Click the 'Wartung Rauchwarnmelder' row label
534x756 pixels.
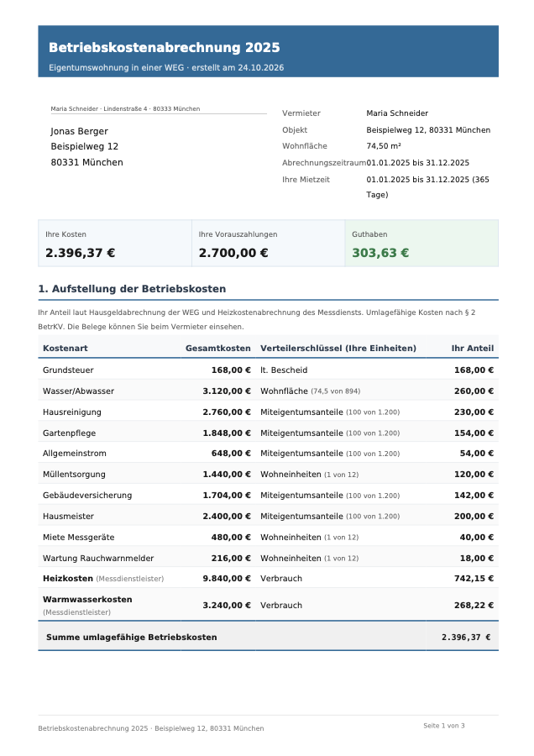(x=98, y=559)
